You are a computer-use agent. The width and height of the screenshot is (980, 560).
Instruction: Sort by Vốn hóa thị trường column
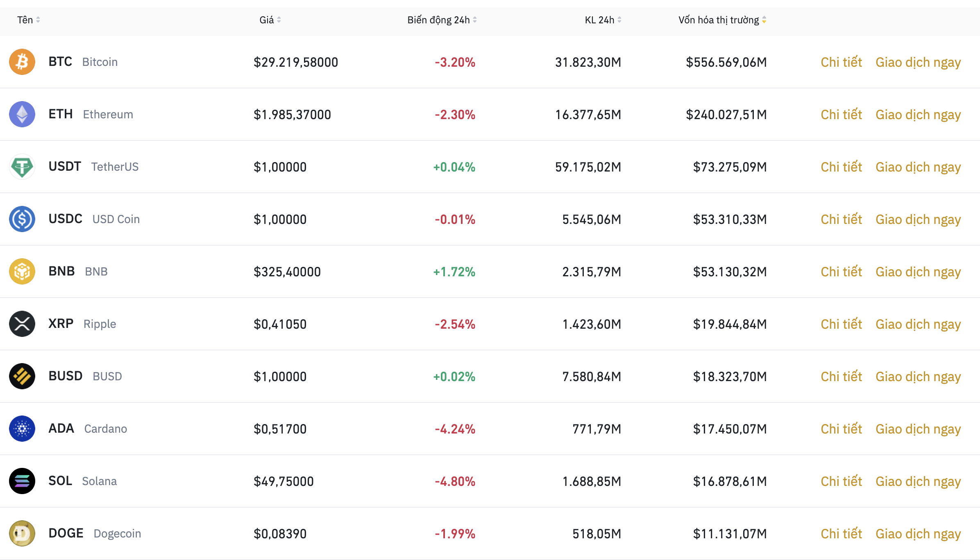point(722,20)
